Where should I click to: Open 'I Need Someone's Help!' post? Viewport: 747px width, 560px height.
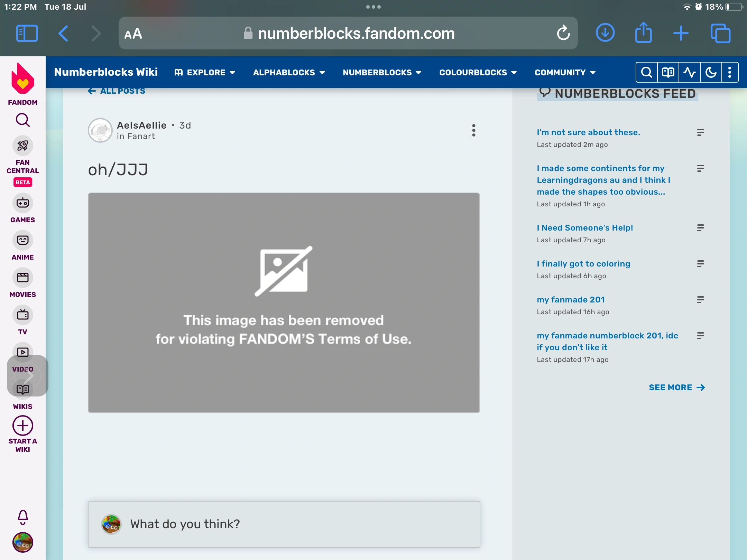tap(585, 228)
